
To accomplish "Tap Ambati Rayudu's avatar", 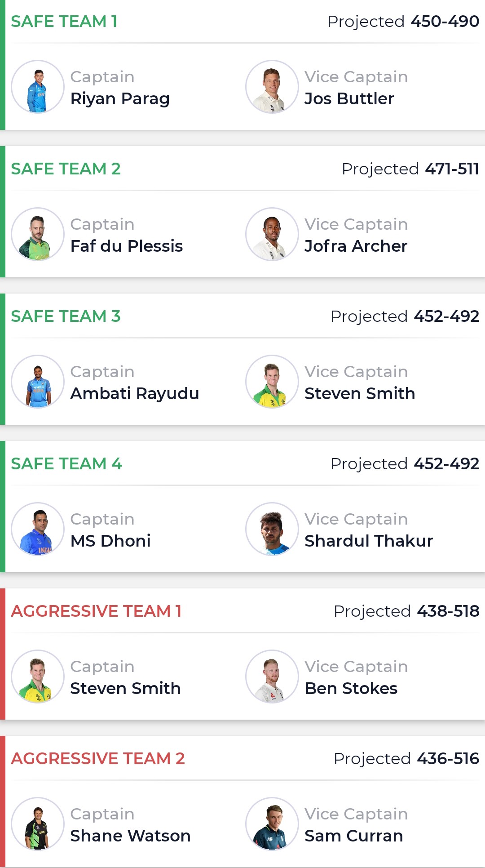I will click(38, 382).
